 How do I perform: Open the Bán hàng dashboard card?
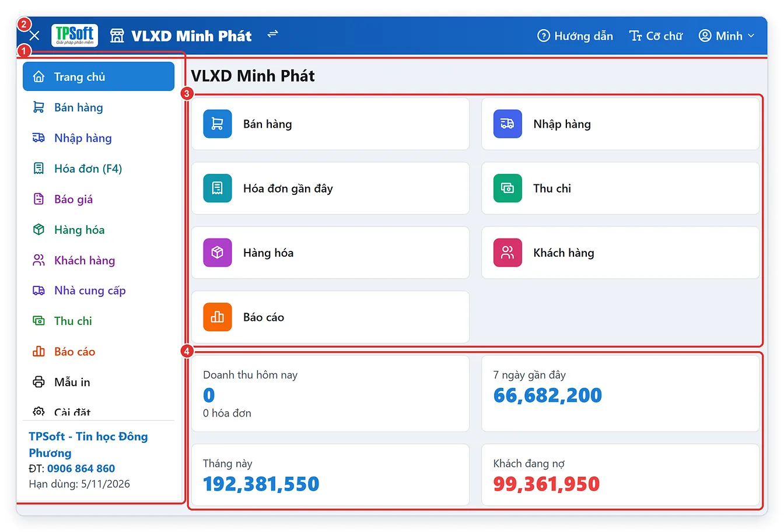330,124
